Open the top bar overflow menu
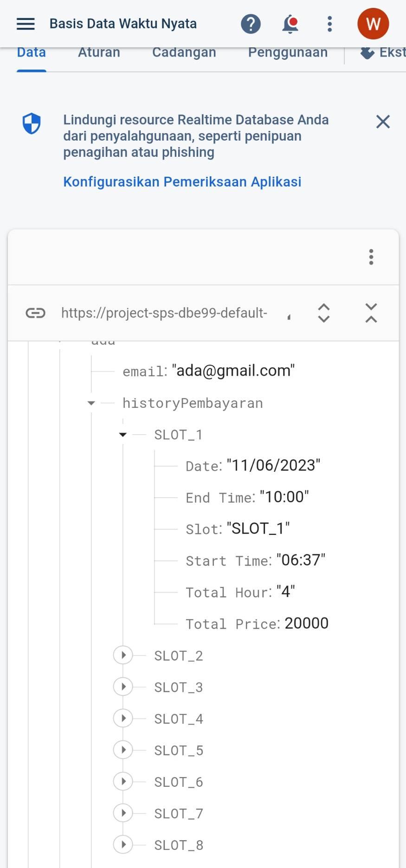 click(329, 24)
